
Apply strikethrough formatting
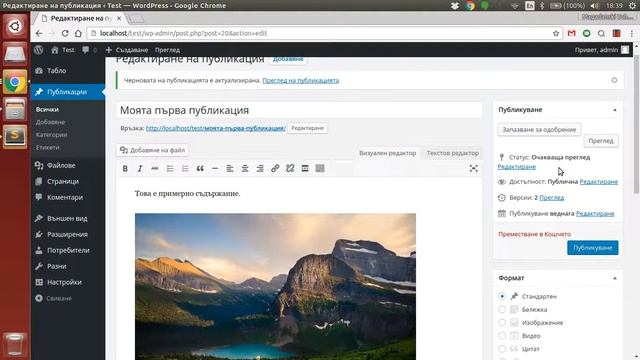pyautogui.click(x=155, y=169)
